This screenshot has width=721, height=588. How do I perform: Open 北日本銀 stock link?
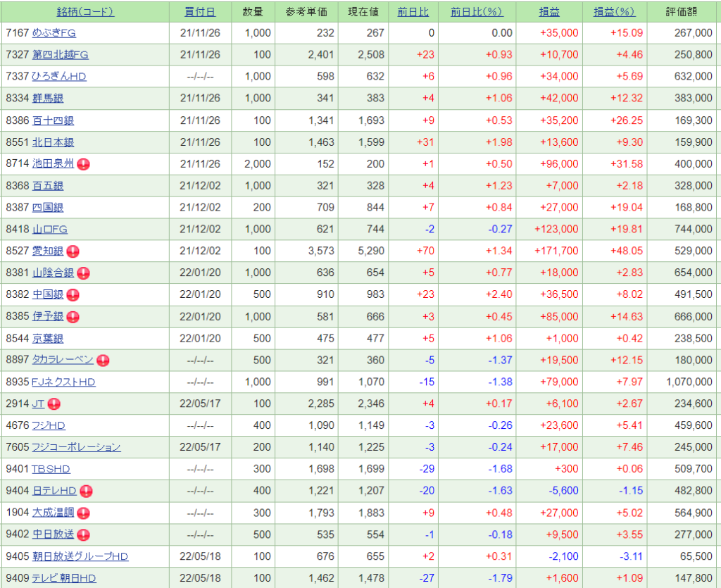(54, 142)
